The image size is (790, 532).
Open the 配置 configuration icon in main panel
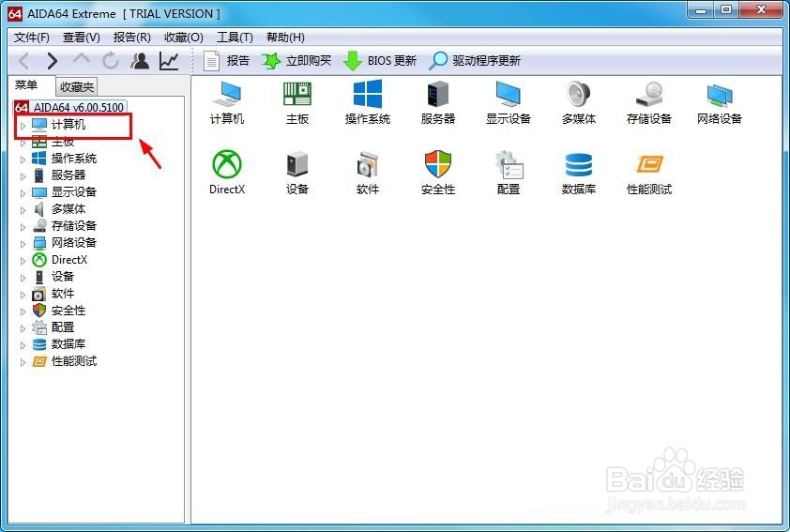pyautogui.click(x=509, y=173)
